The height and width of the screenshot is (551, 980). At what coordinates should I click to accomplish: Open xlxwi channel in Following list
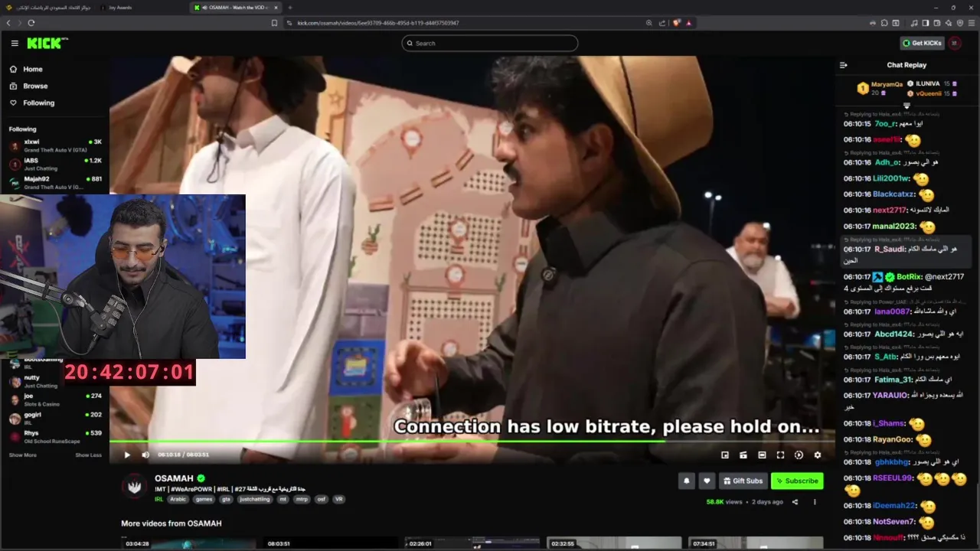click(55, 145)
